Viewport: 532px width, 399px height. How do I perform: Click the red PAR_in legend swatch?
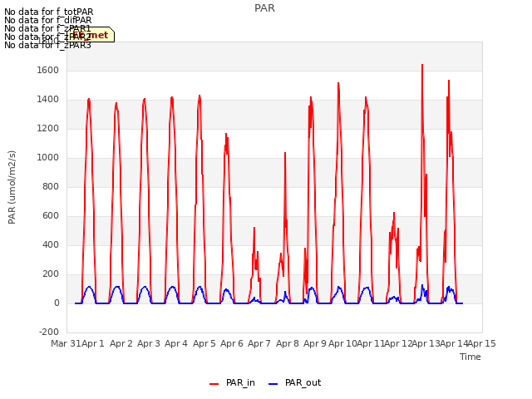point(214,384)
